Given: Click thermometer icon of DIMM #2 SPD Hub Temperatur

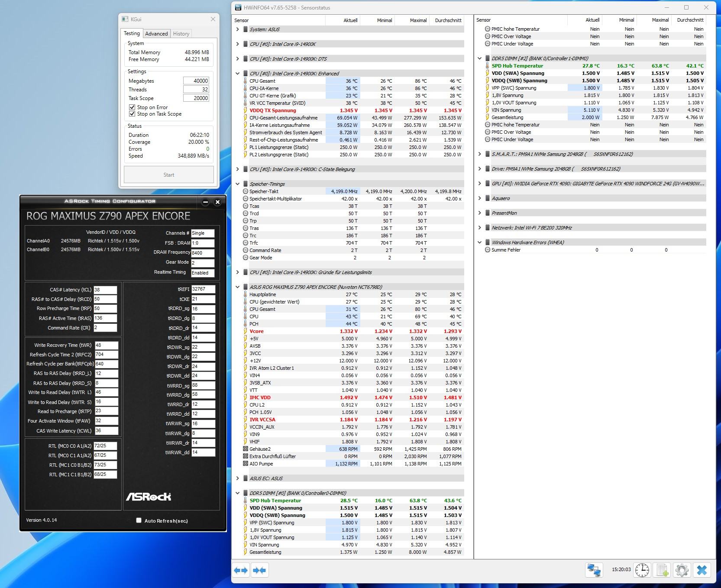Looking at the screenshot, I should (487, 66).
